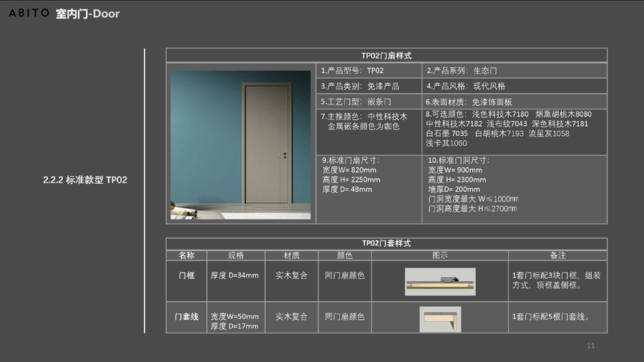Click the 图示 column header
Image resolution: width=644 pixels, height=362 pixels.
[x=440, y=255]
